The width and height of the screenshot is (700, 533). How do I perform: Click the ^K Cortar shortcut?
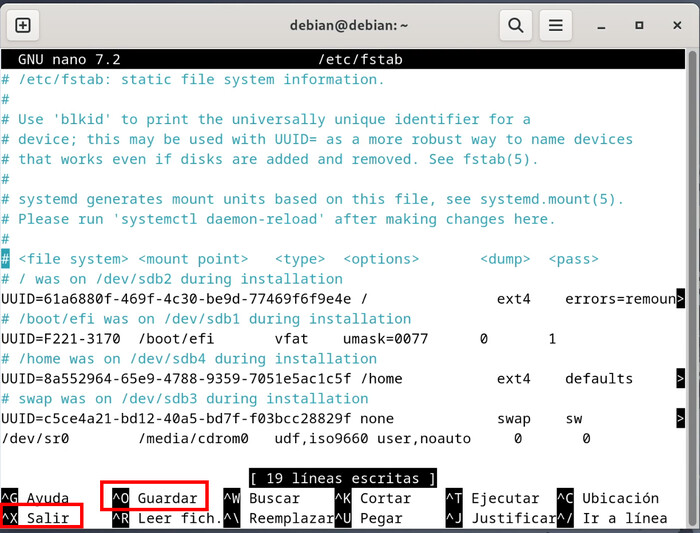pos(373,498)
